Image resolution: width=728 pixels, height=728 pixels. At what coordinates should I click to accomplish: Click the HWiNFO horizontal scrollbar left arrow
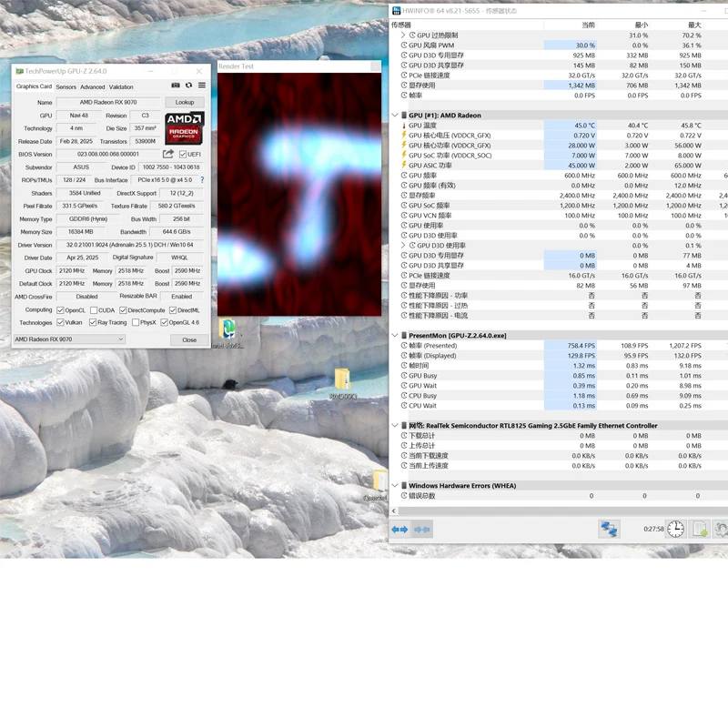[x=394, y=511]
